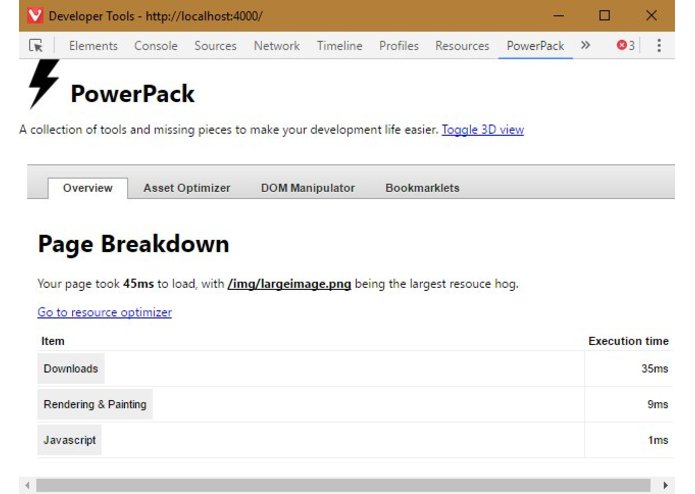Follow Go to resource optimizer link
The width and height of the screenshot is (695, 494).
105,312
